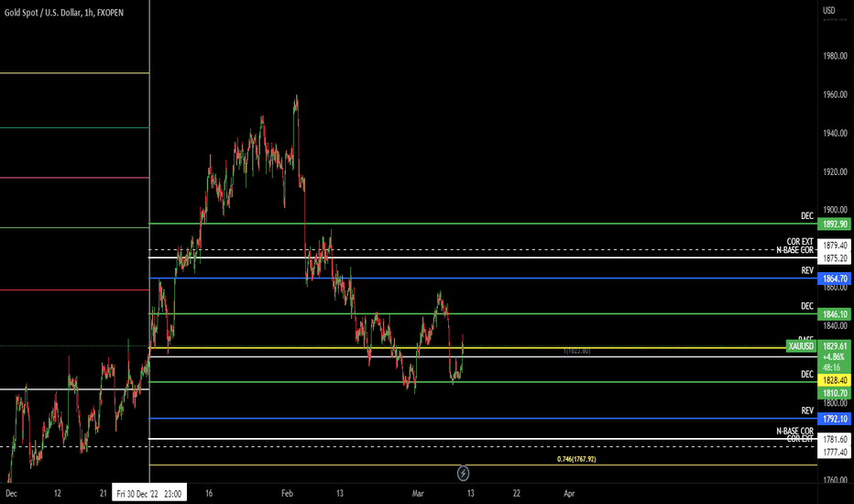Click the Mar label on time axis
This screenshot has width=854, height=504.
[x=418, y=494]
